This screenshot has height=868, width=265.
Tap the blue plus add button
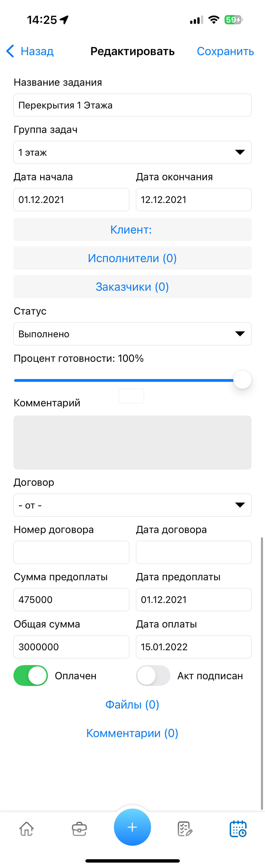pos(132,827)
